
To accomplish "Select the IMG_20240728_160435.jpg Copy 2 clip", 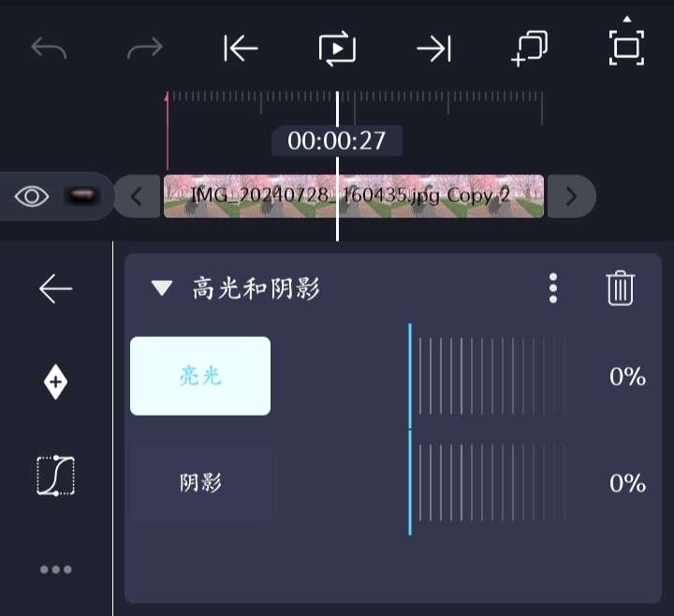I will (354, 196).
